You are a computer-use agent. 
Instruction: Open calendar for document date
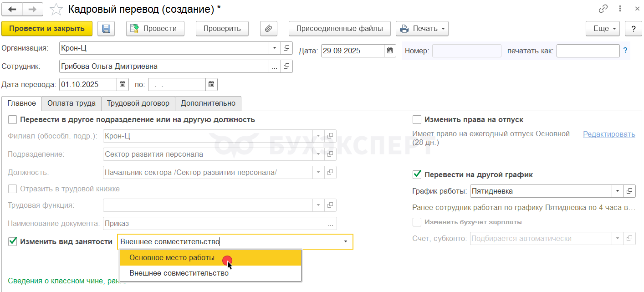[x=390, y=51]
